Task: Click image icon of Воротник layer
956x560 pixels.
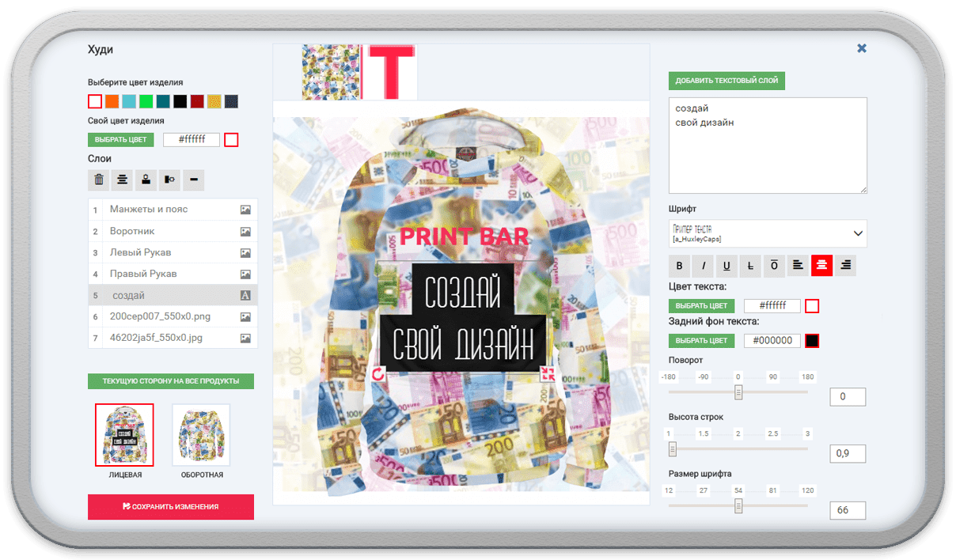Action: (245, 231)
